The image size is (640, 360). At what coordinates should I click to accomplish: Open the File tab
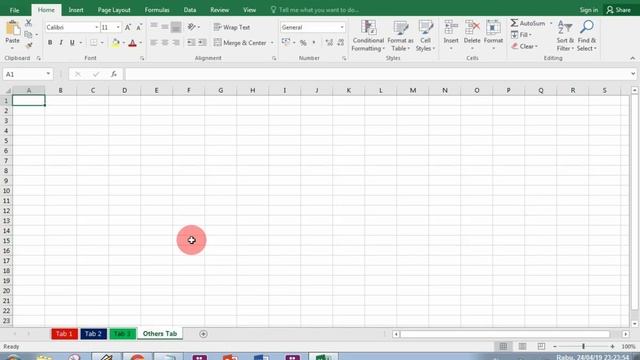[14, 10]
